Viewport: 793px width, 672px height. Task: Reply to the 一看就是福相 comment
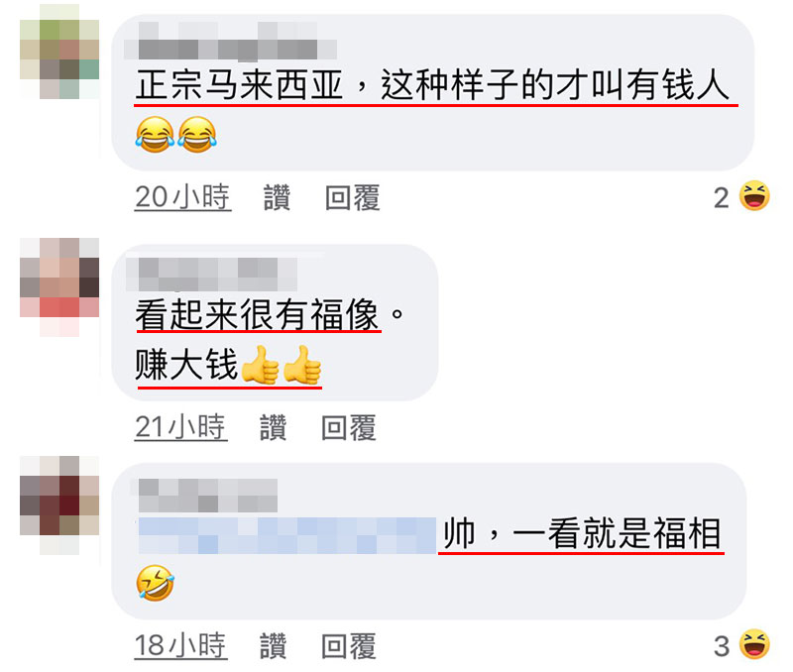click(x=349, y=645)
